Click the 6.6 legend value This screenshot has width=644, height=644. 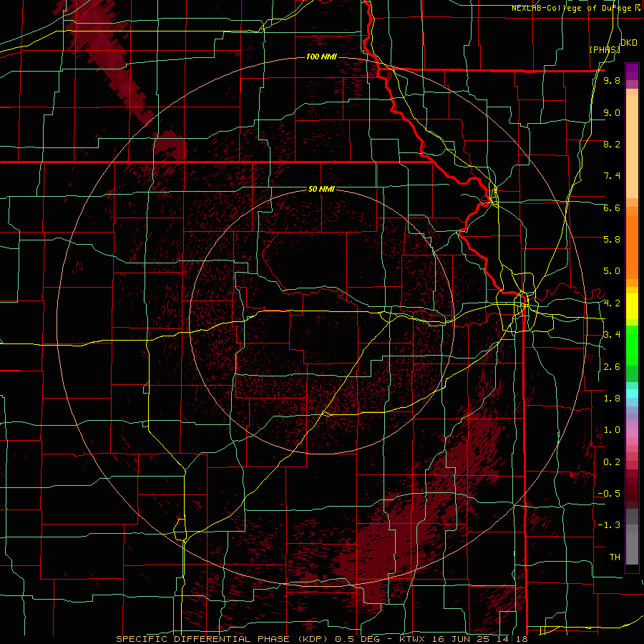tap(612, 208)
